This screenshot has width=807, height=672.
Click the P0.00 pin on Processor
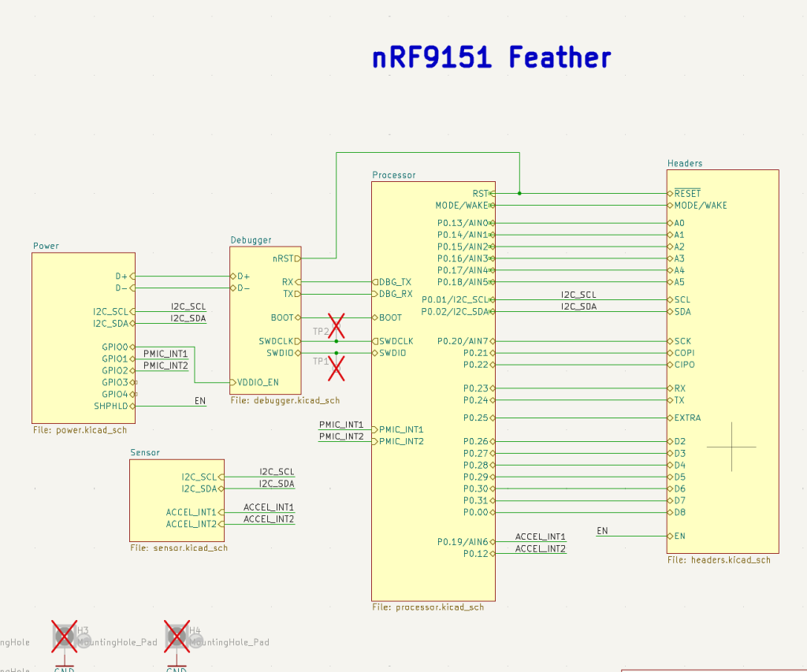479,512
